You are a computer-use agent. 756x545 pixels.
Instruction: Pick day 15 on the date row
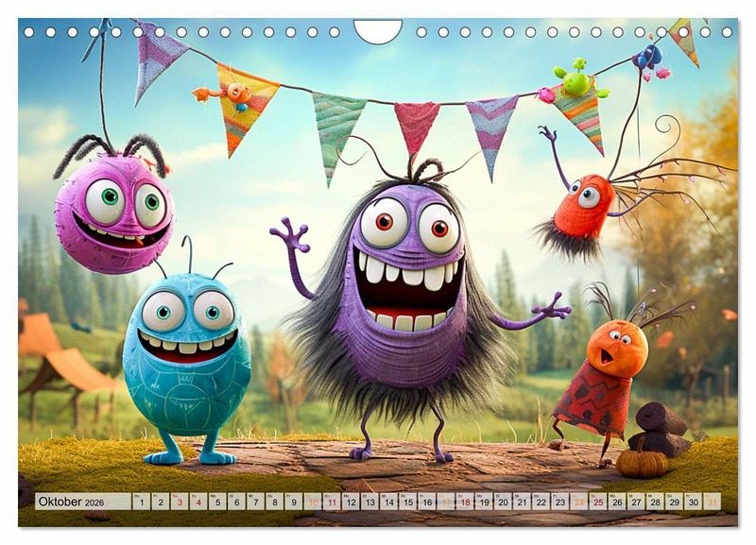[x=407, y=502]
